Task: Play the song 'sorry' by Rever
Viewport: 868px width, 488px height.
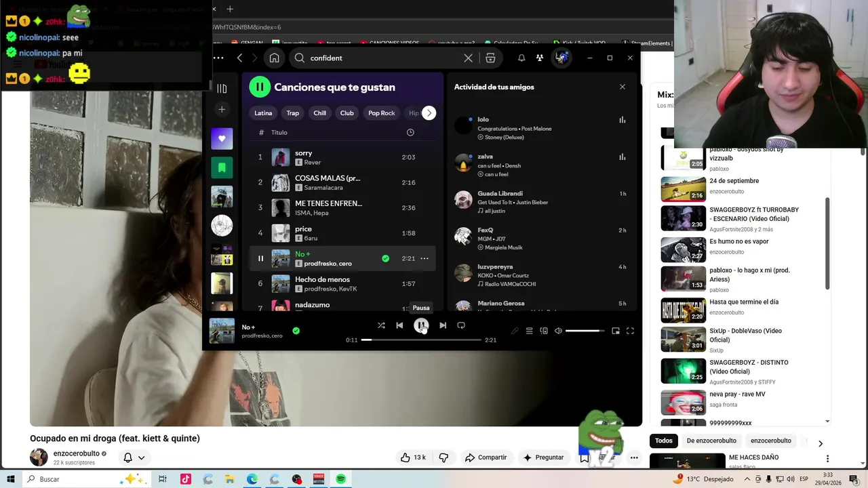Action: click(342, 157)
